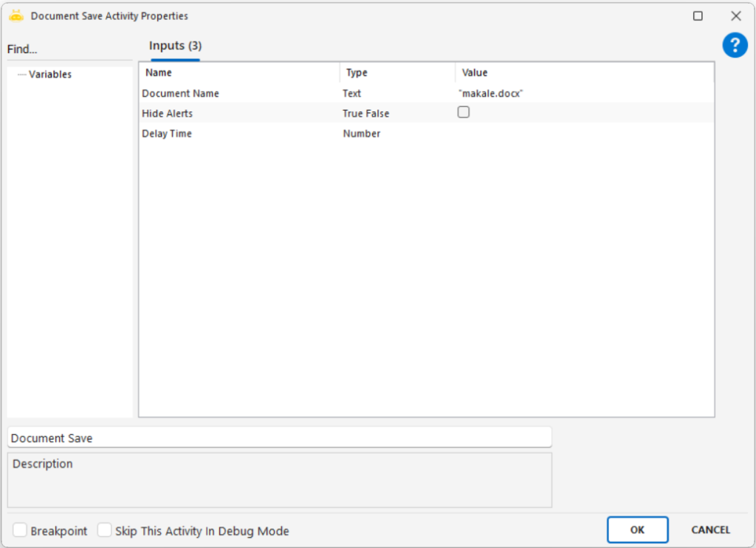Maximize the properties window
This screenshot has height=548, width=756.
(698, 16)
